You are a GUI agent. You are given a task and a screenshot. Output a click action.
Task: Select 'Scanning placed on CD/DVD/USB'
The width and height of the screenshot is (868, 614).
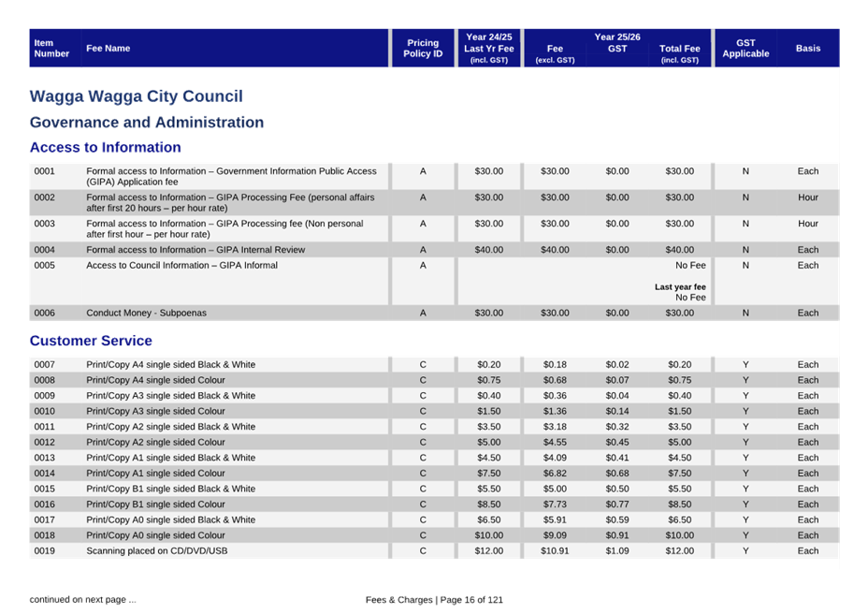[156, 551]
